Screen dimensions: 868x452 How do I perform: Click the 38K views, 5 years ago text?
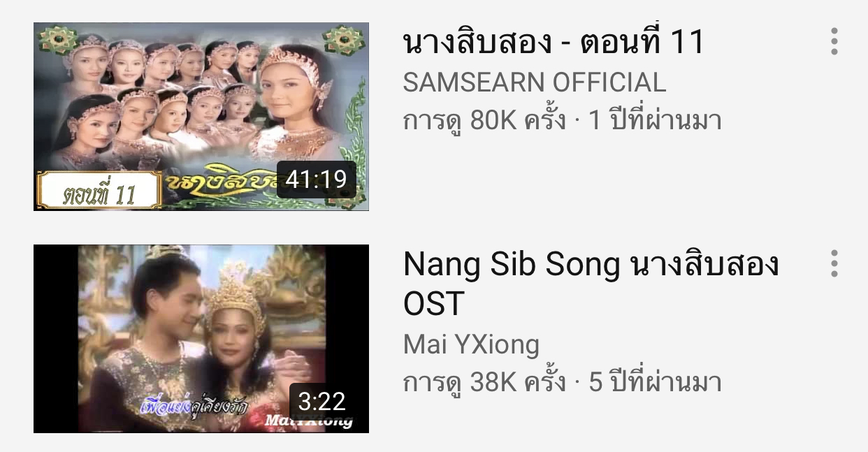562,382
